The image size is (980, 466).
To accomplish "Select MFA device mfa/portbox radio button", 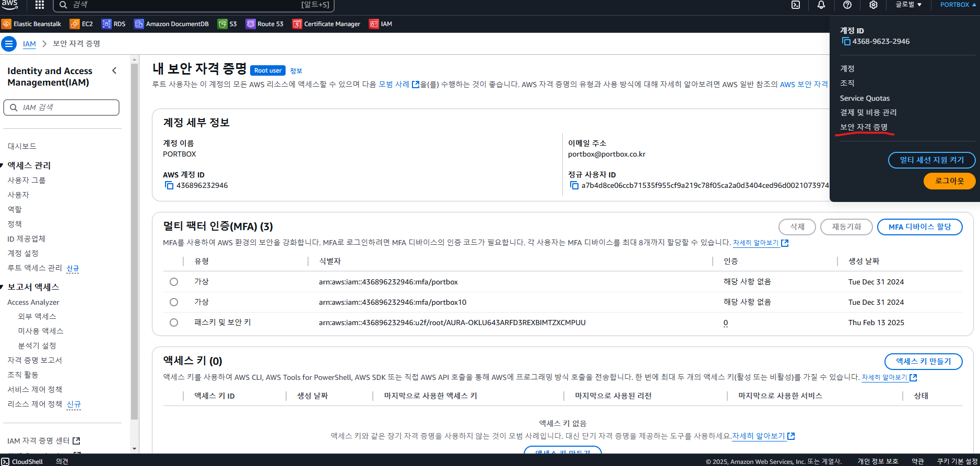I will 174,282.
